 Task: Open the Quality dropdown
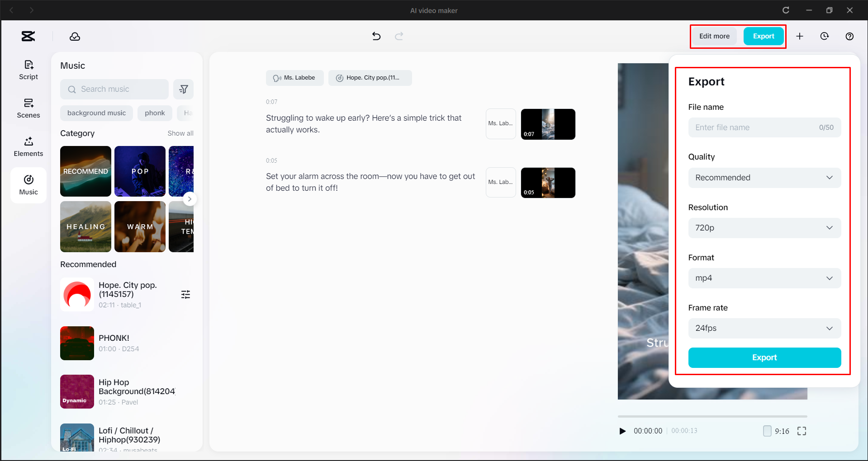pyautogui.click(x=764, y=178)
